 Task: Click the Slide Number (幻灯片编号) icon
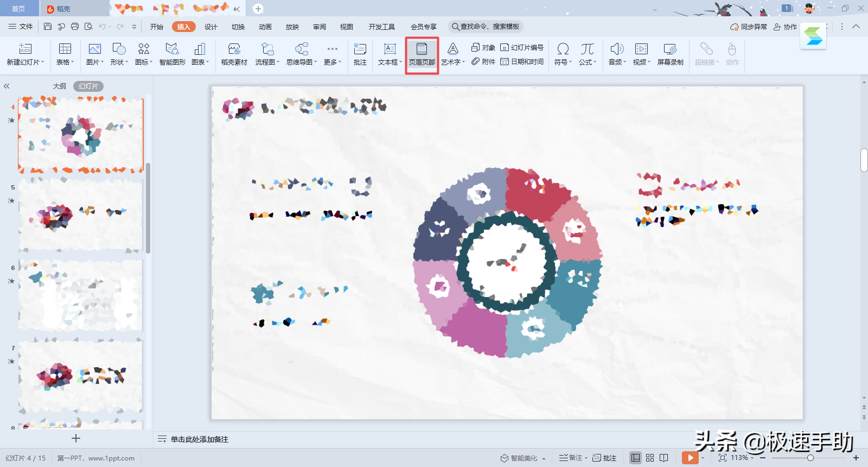click(522, 48)
